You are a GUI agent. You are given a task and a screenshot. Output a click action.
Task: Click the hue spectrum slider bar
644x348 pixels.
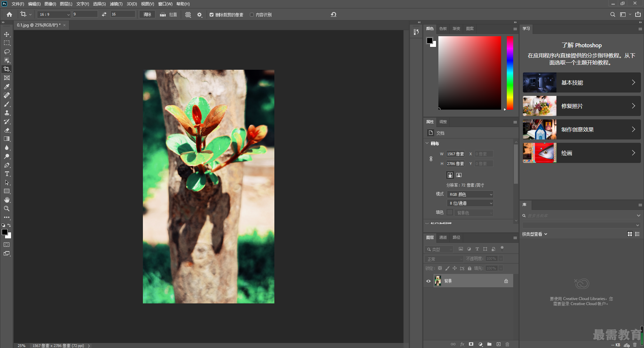(510, 73)
